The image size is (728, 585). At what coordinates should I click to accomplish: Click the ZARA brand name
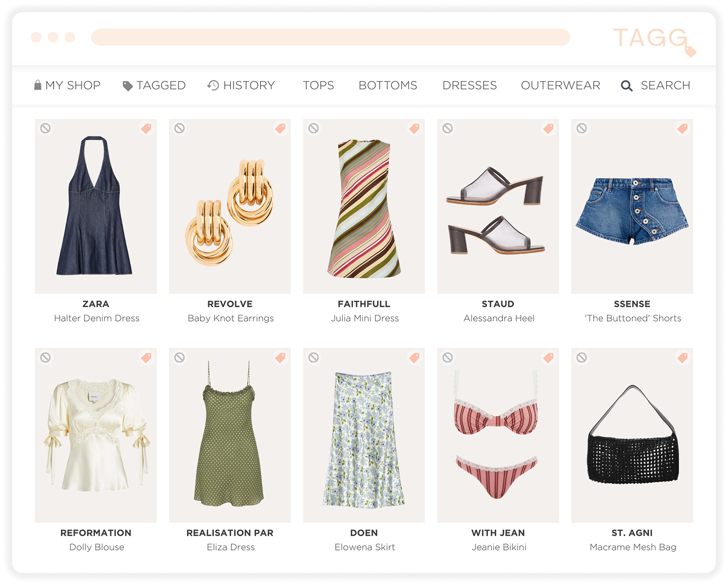click(96, 304)
